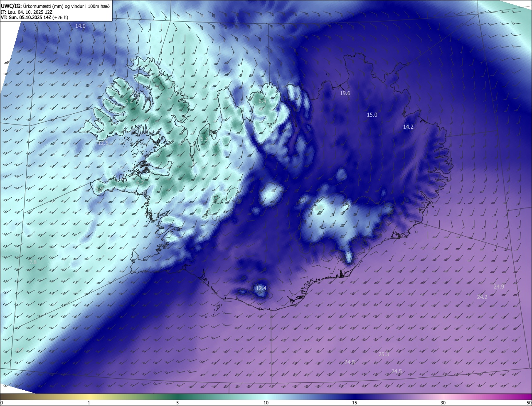Click the 14.2 value label on the map

coord(408,127)
